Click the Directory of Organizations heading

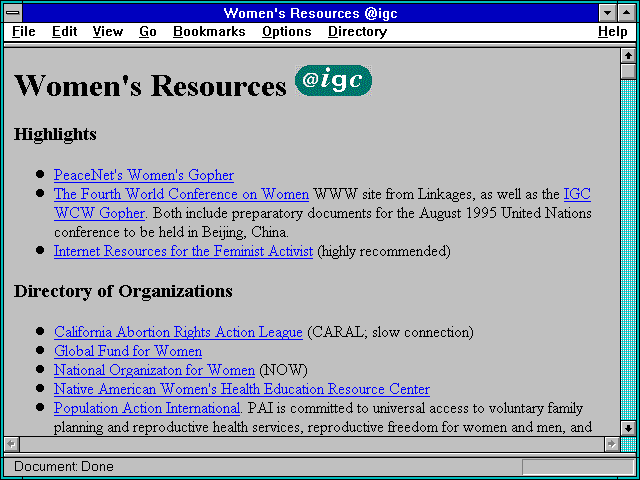pyautogui.click(x=123, y=291)
